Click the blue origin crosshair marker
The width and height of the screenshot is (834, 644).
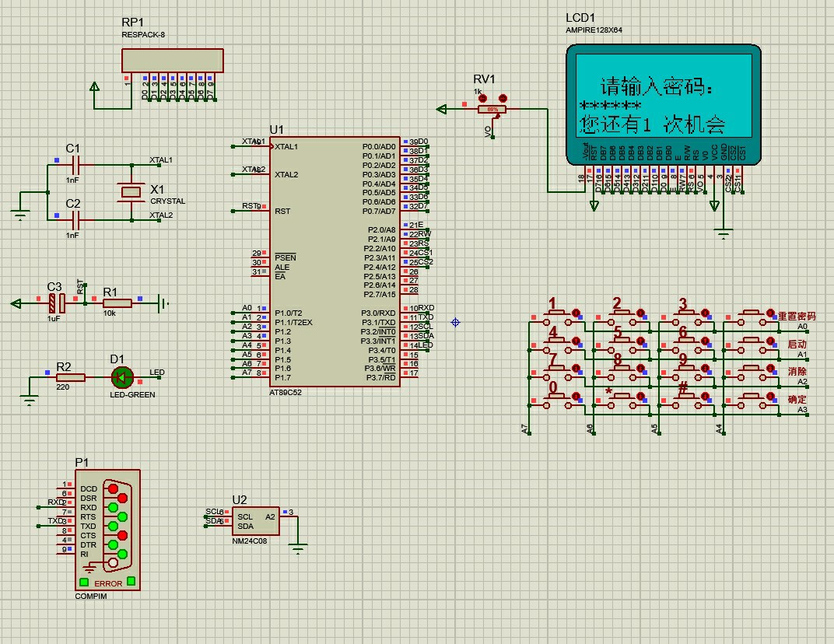455,322
